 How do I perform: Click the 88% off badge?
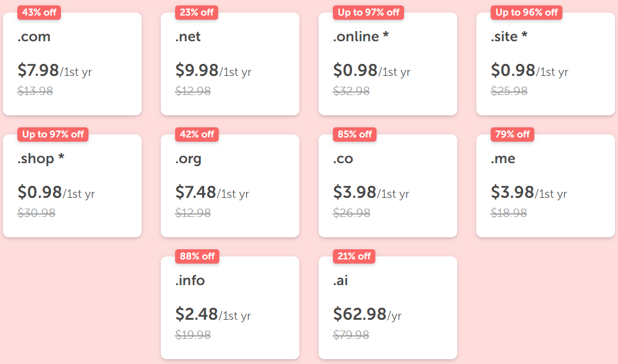[197, 256]
